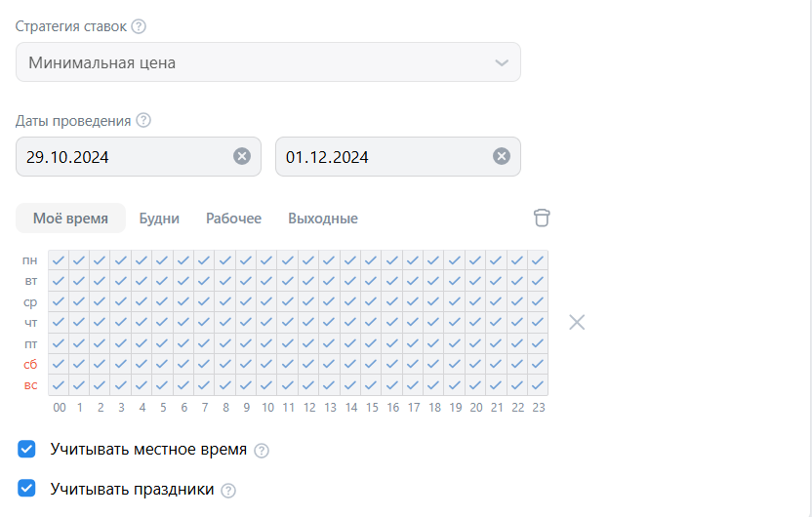Switch to Рабочее time preset
The width and height of the screenshot is (812, 517).
click(x=233, y=219)
